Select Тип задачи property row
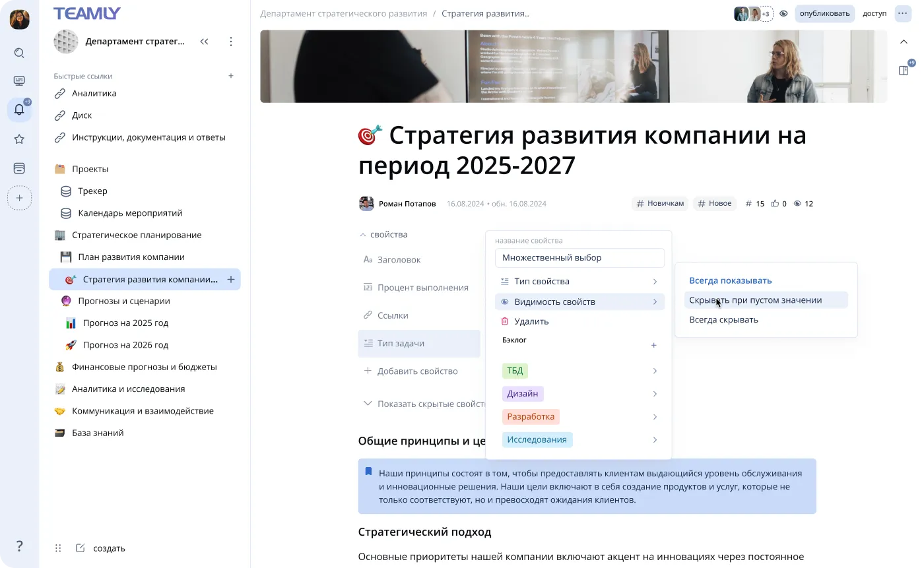 tap(419, 344)
